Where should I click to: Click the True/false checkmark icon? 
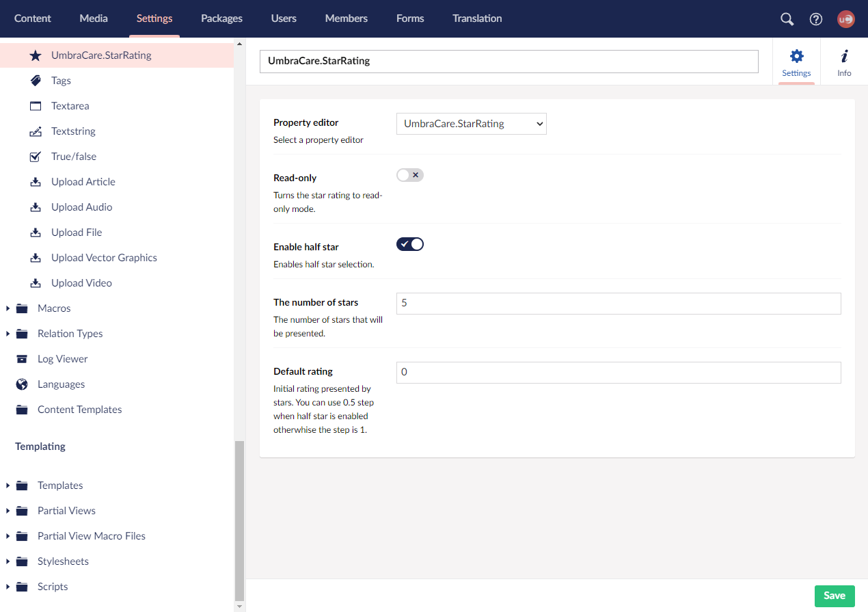pos(36,157)
